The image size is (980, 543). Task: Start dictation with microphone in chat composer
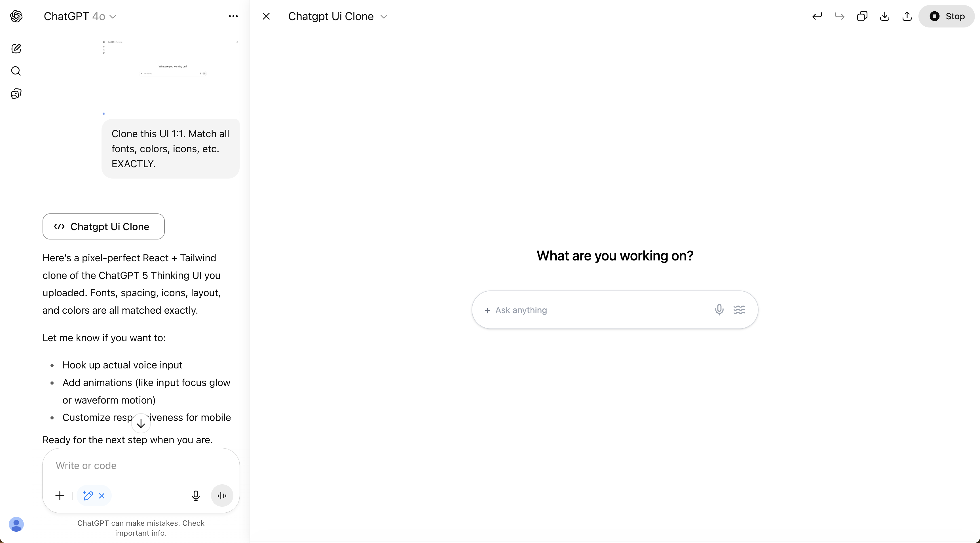pyautogui.click(x=196, y=495)
